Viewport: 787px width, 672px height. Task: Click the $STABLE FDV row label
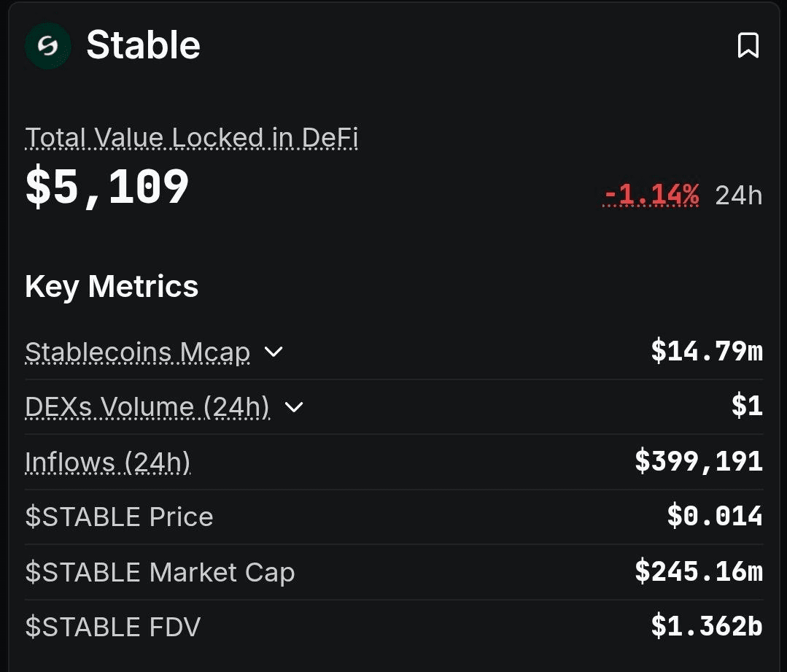[x=112, y=627]
